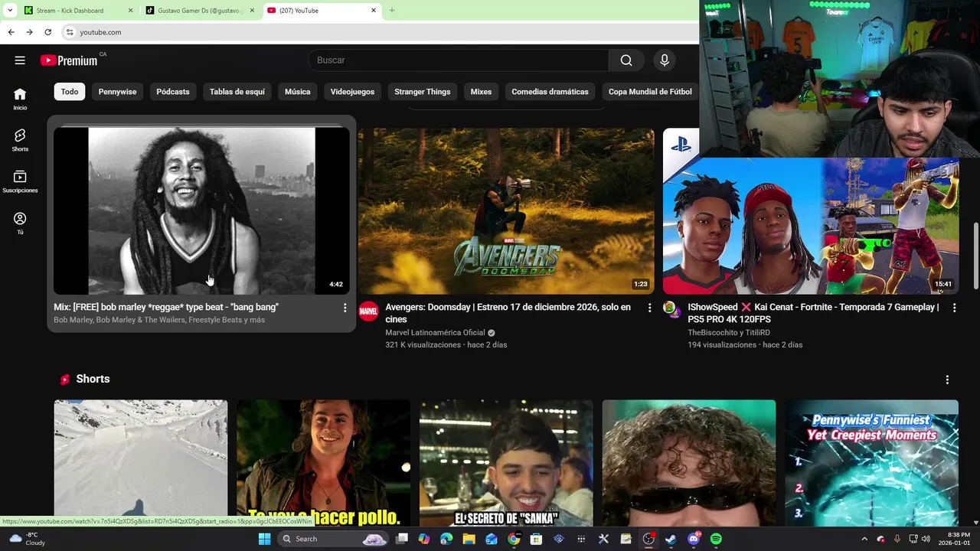The height and width of the screenshot is (551, 980).
Task: Open Pennywise's Funniest Moments Short
Action: click(x=871, y=462)
